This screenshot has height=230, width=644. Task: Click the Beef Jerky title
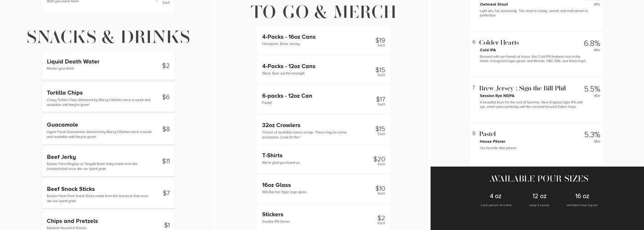click(x=61, y=157)
